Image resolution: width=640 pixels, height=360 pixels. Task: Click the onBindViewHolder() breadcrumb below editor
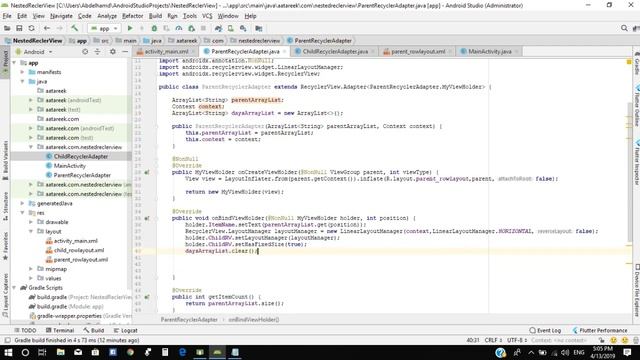[253, 320]
